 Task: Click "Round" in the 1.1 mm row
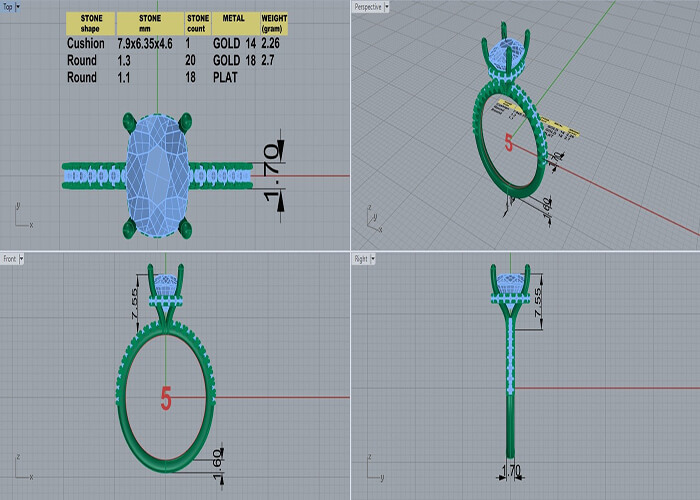pos(82,77)
